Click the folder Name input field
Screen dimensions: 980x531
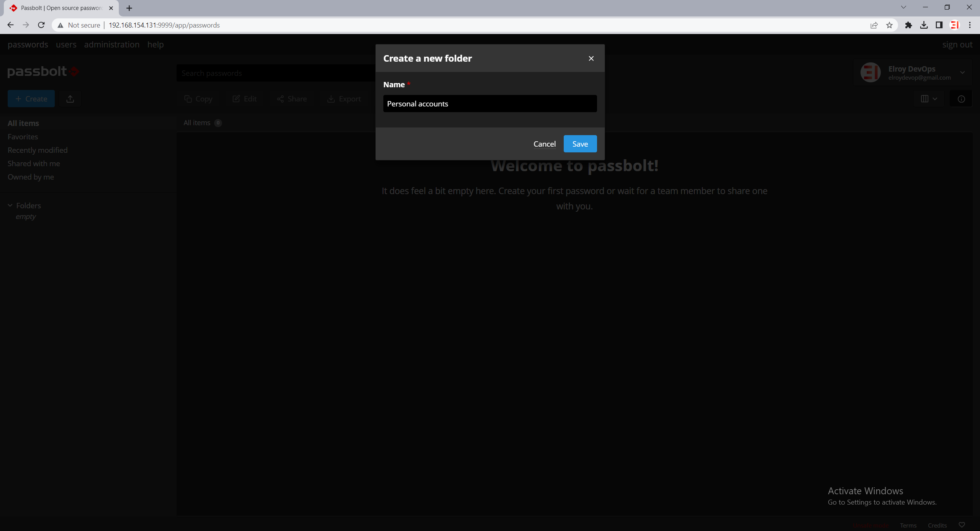[x=490, y=104]
